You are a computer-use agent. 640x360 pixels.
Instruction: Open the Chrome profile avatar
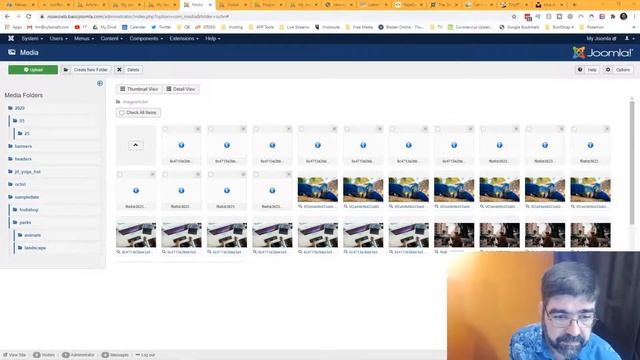(x=623, y=16)
